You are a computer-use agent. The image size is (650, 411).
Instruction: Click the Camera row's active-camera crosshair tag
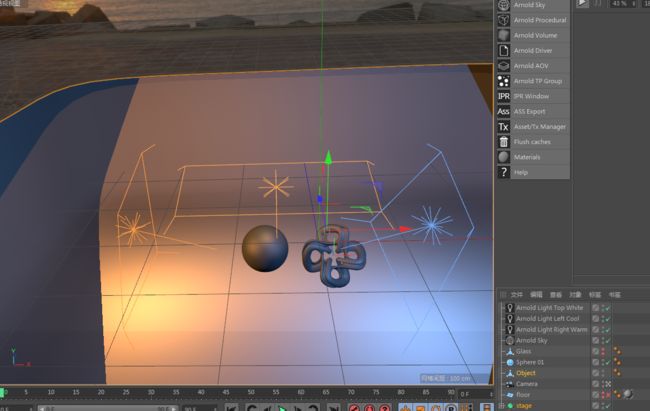coord(608,384)
